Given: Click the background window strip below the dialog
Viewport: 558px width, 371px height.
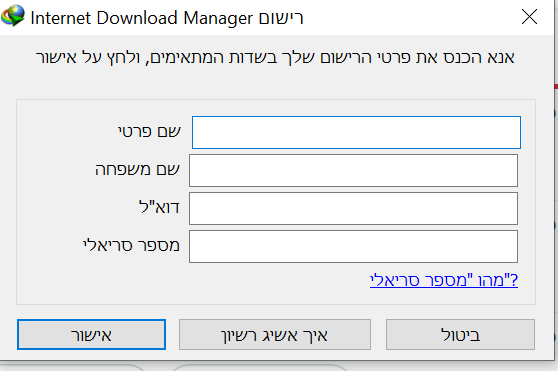Looking at the screenshot, I should [279, 367].
